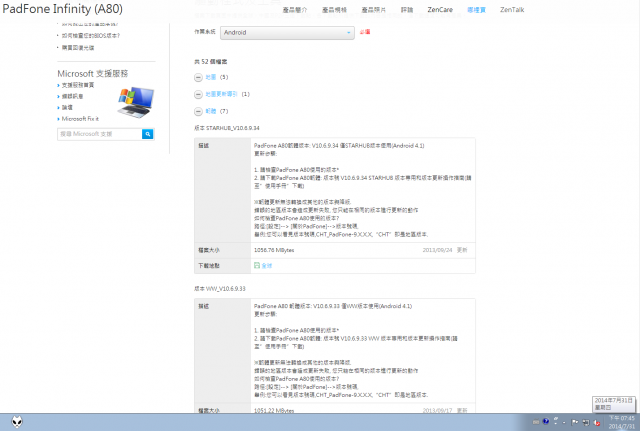Open the ZenCare tab
Viewport: 640px width, 431px height.
(440, 10)
